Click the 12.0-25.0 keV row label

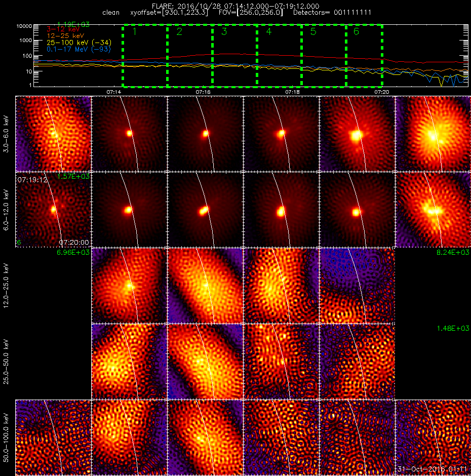tap(6, 286)
